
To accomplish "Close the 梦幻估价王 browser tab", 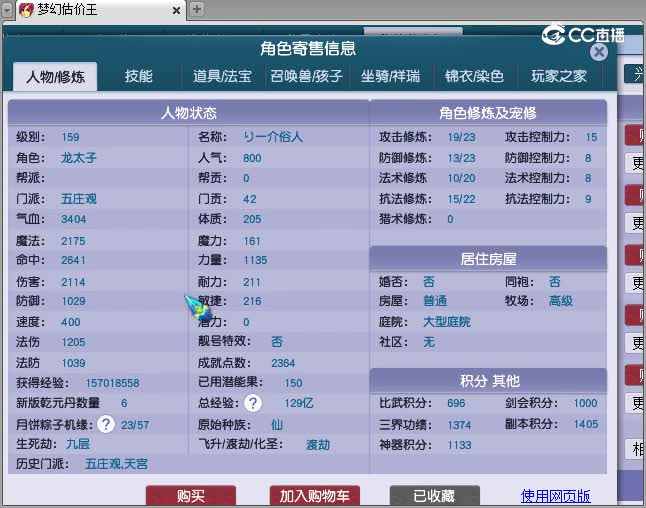I will [176, 10].
